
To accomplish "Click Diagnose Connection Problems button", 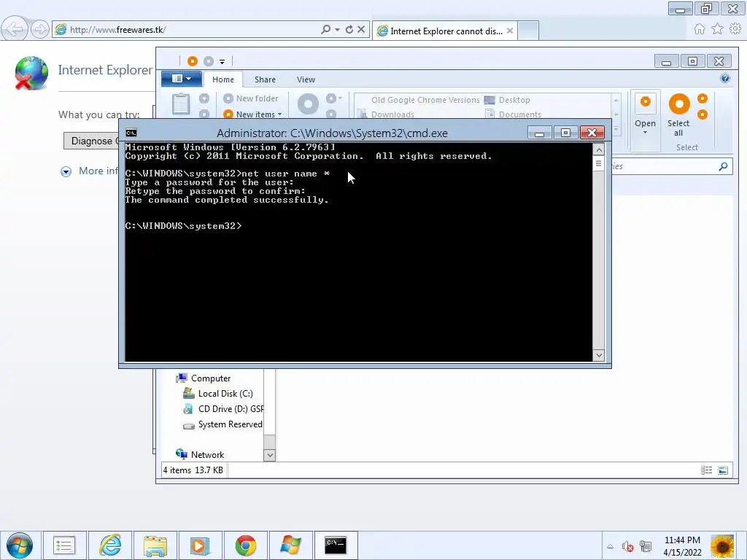I will tap(91, 141).
